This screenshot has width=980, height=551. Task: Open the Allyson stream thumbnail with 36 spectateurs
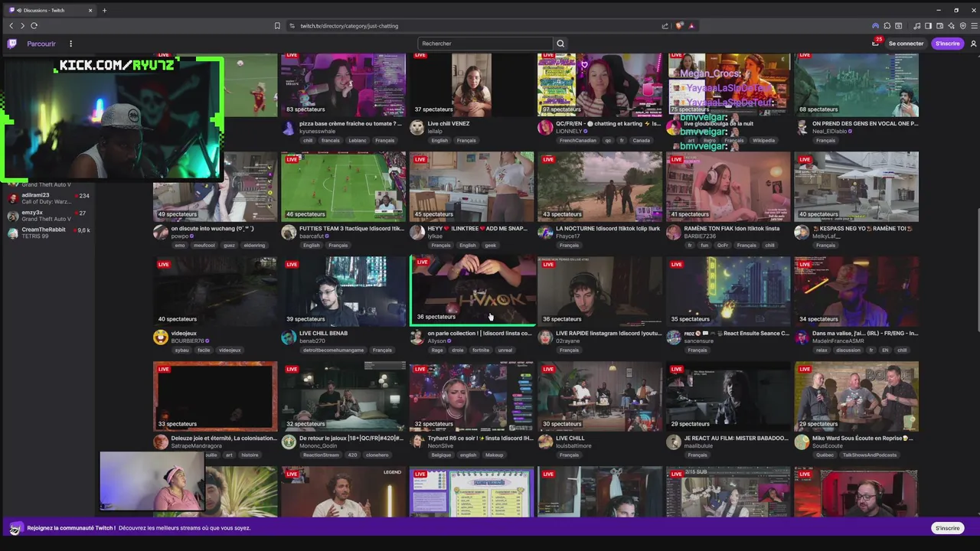[x=472, y=292]
